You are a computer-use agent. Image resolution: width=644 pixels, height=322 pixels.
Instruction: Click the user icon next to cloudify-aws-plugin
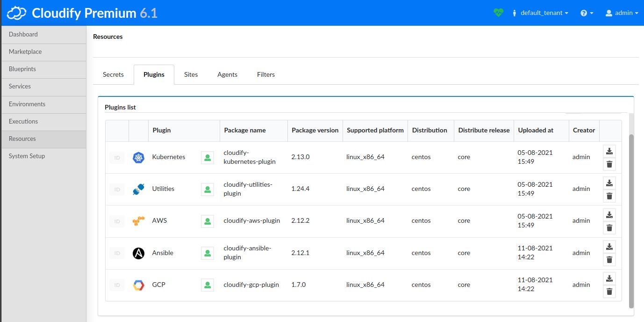point(207,220)
